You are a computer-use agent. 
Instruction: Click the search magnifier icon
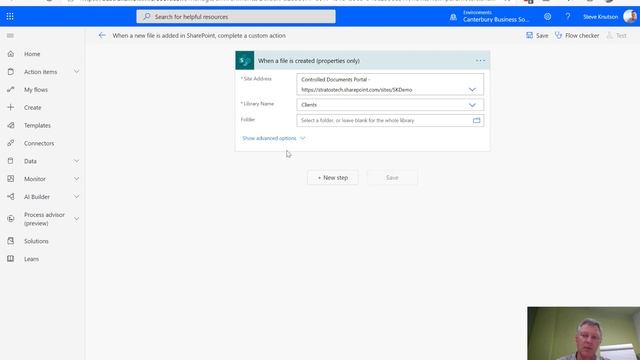(x=147, y=17)
